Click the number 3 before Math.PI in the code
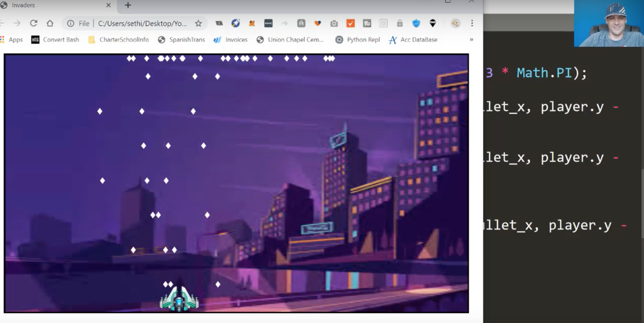 [489, 73]
